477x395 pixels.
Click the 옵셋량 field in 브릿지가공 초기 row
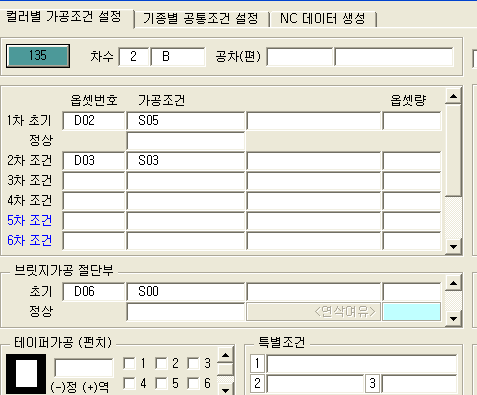(412, 292)
